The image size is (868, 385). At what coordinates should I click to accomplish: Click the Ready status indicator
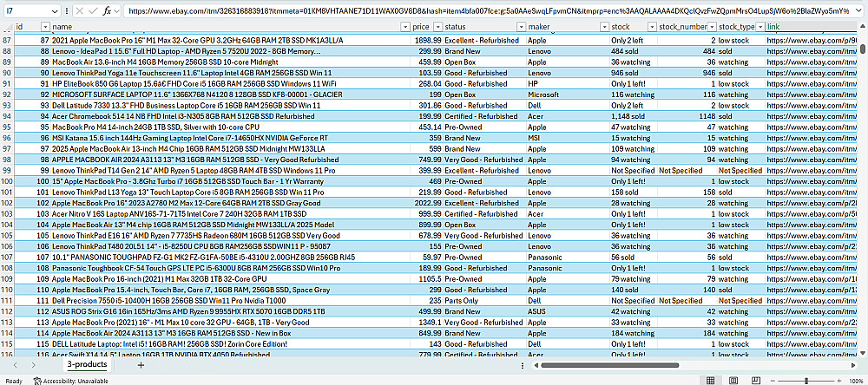(13, 381)
